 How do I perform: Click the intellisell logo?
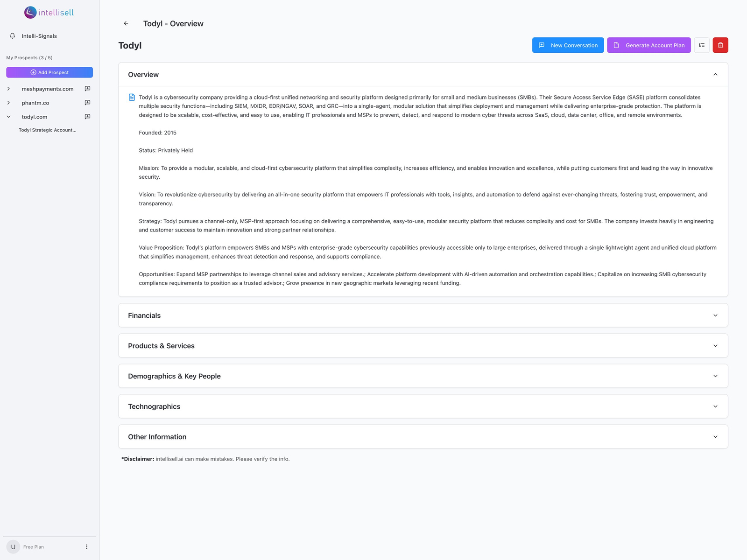[x=49, y=13]
